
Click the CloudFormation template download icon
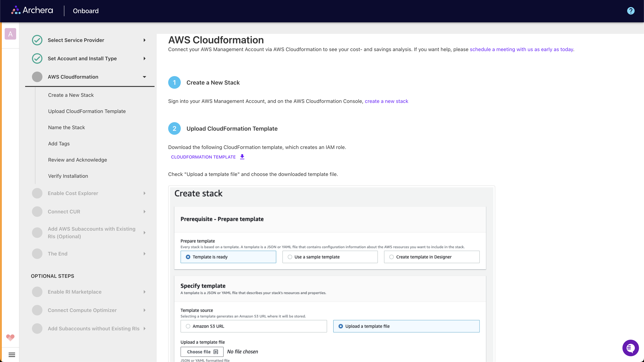242,157
